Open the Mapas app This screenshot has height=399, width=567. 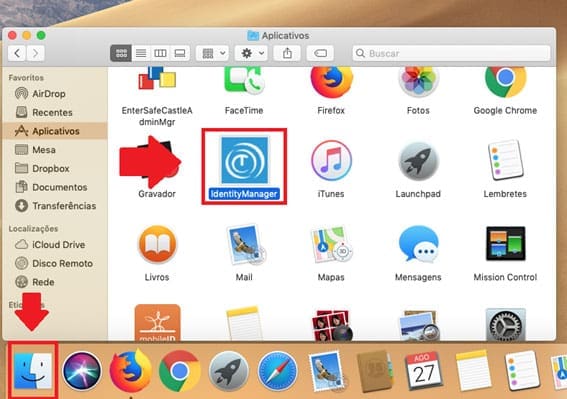331,245
